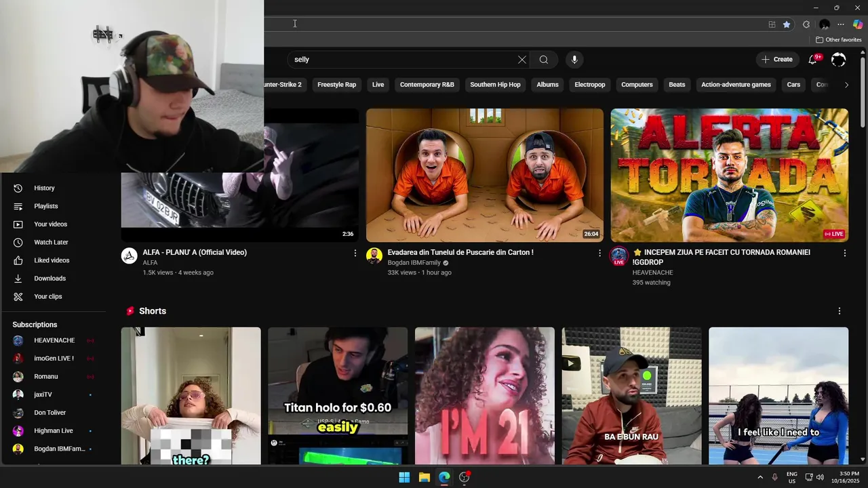Click the browser favorites star icon

click(787, 24)
